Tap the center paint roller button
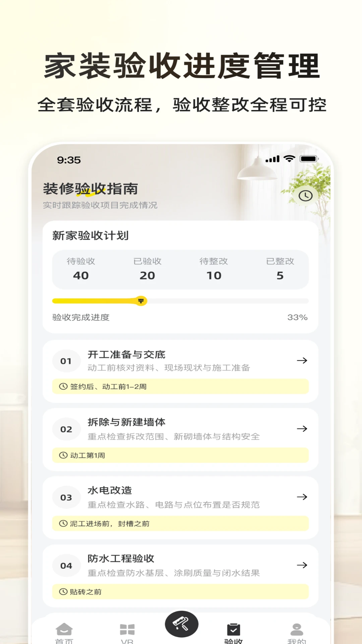The width and height of the screenshot is (362, 644). click(x=181, y=624)
